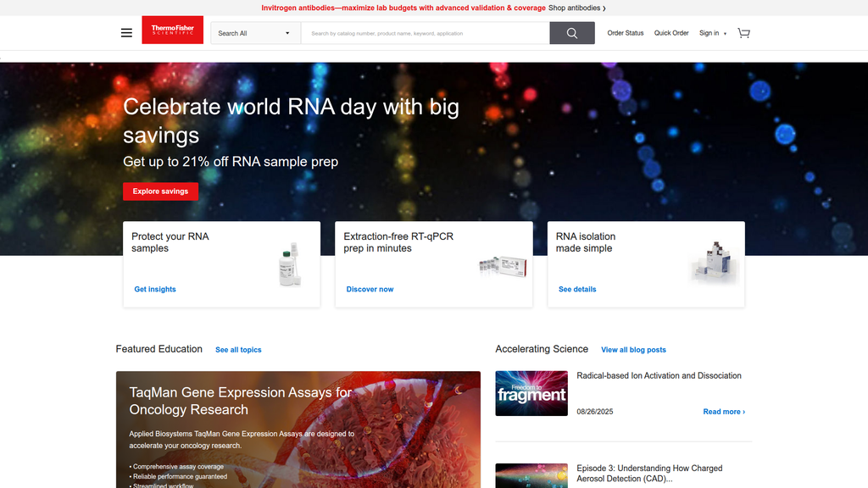
Task: Open the See all topics link
Action: coord(238,350)
